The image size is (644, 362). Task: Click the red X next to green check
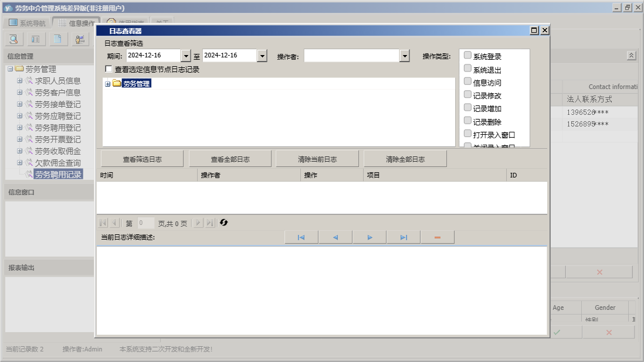[609, 333]
